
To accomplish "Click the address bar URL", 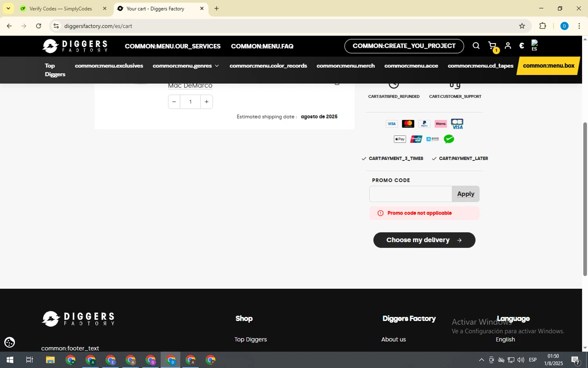I will pyautogui.click(x=98, y=26).
